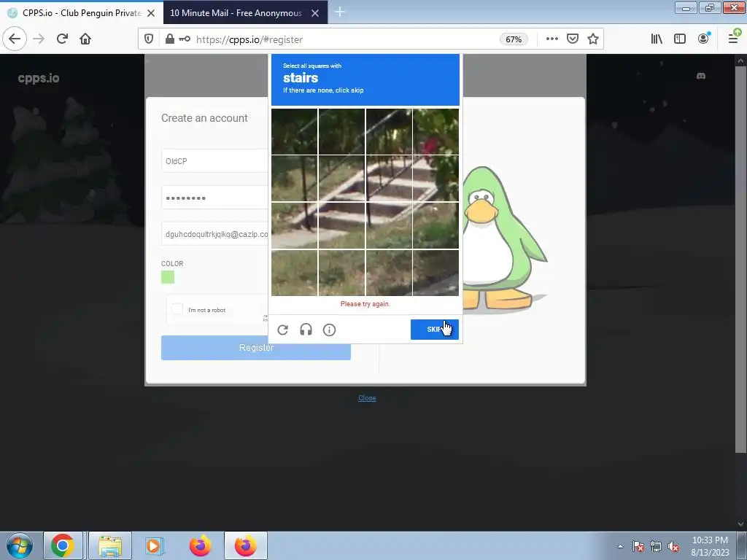Check the I'm not a robot box
Viewport: 747px width, 560px height.
177,309
